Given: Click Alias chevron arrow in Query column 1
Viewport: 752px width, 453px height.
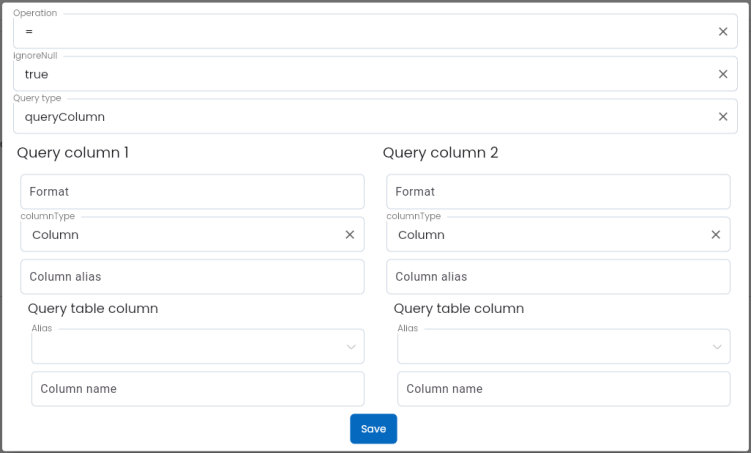Looking at the screenshot, I should [x=351, y=347].
